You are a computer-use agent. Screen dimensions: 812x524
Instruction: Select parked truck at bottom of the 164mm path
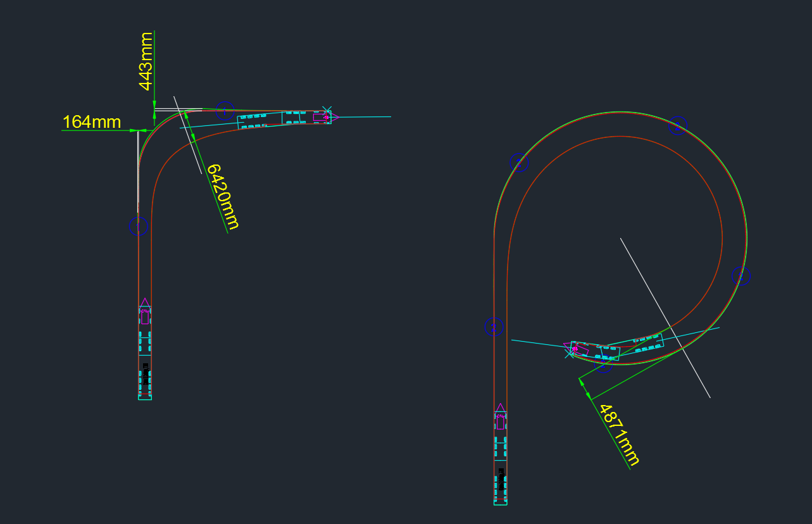[x=145, y=352]
